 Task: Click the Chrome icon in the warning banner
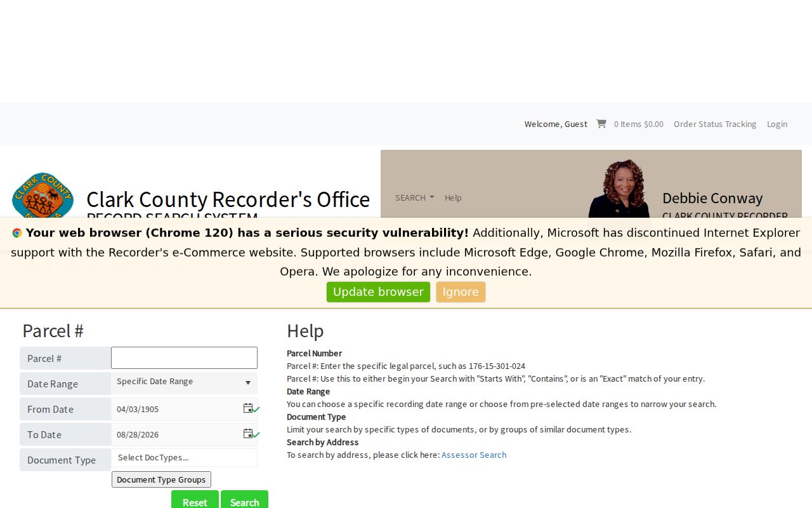(x=17, y=233)
